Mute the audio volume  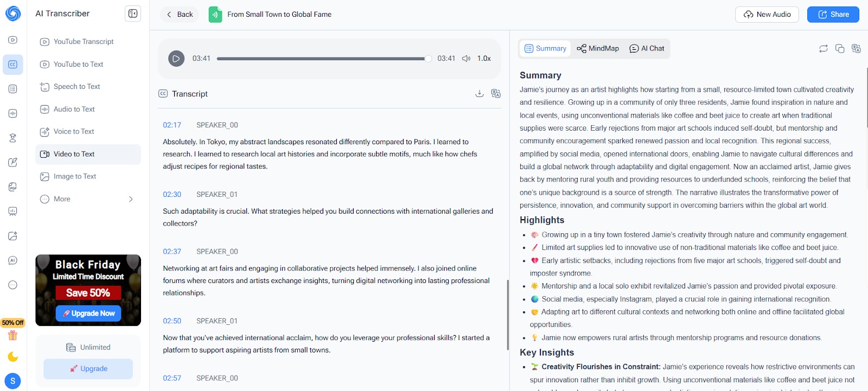tap(466, 59)
